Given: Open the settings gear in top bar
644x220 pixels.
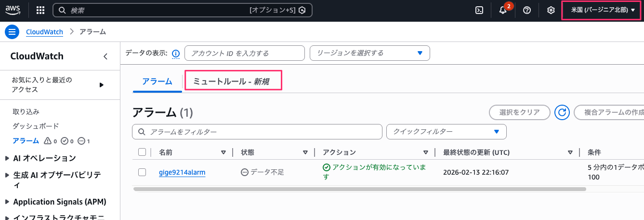Looking at the screenshot, I should pos(551,10).
